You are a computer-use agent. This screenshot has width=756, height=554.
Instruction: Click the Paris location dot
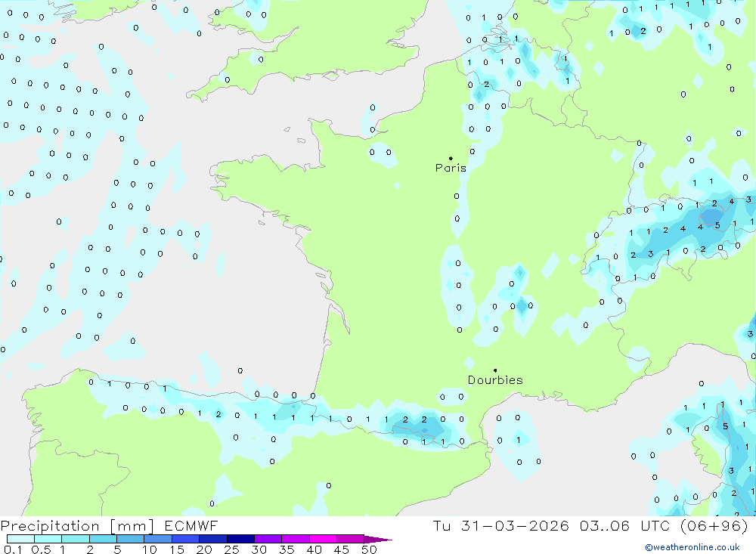pyautogui.click(x=451, y=158)
